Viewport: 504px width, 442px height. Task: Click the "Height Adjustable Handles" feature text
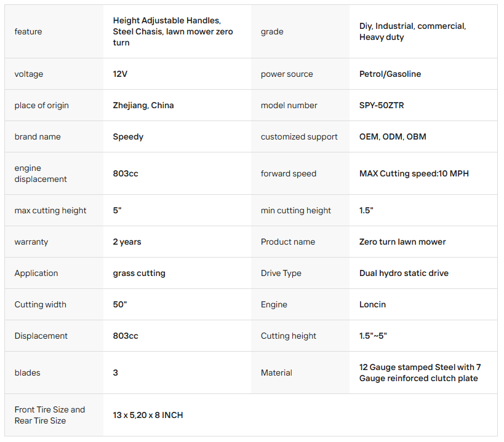tap(167, 20)
